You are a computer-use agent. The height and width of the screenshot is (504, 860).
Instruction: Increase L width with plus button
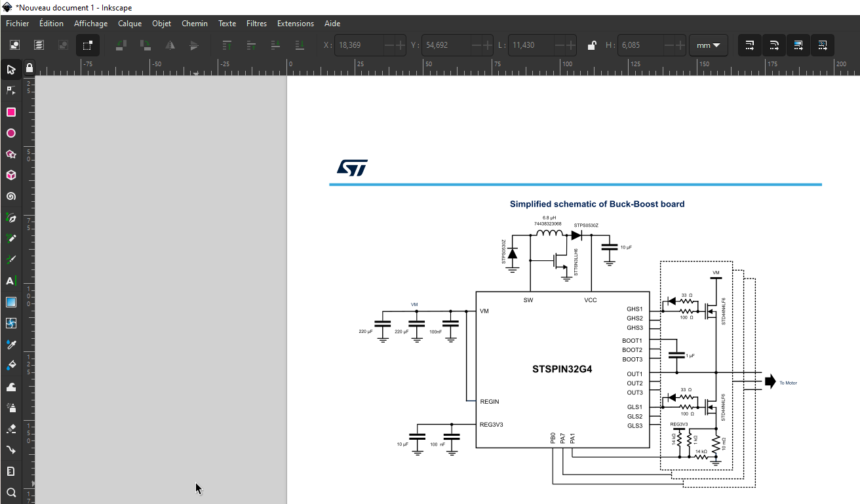tap(571, 45)
